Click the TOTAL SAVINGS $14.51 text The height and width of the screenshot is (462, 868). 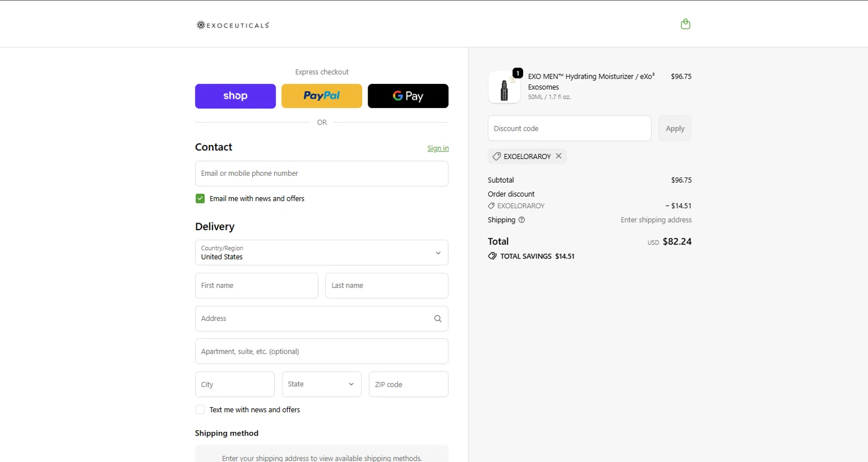(x=537, y=256)
